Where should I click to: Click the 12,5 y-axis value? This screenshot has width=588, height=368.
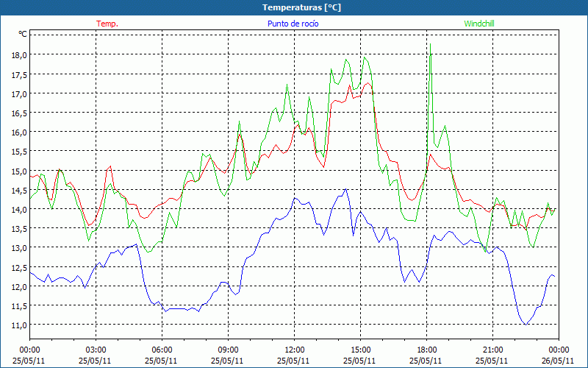pyautogui.click(x=20, y=267)
